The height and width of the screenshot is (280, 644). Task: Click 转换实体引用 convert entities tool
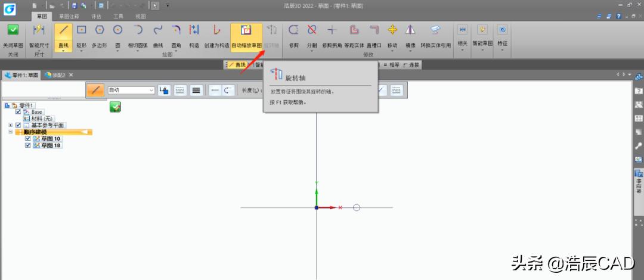436,36
